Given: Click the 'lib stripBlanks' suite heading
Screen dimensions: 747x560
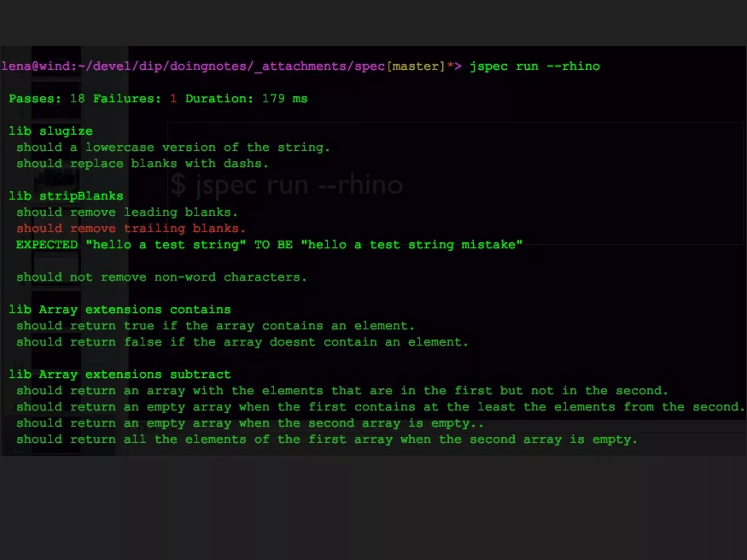Looking at the screenshot, I should [x=66, y=196].
